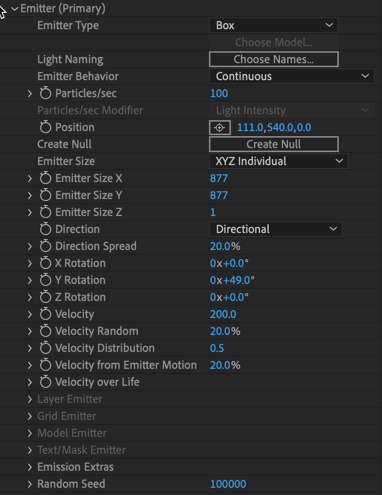This screenshot has width=382, height=495.
Task: Toggle the Particles/sec stopwatch keyframe icon
Action: coord(45,93)
